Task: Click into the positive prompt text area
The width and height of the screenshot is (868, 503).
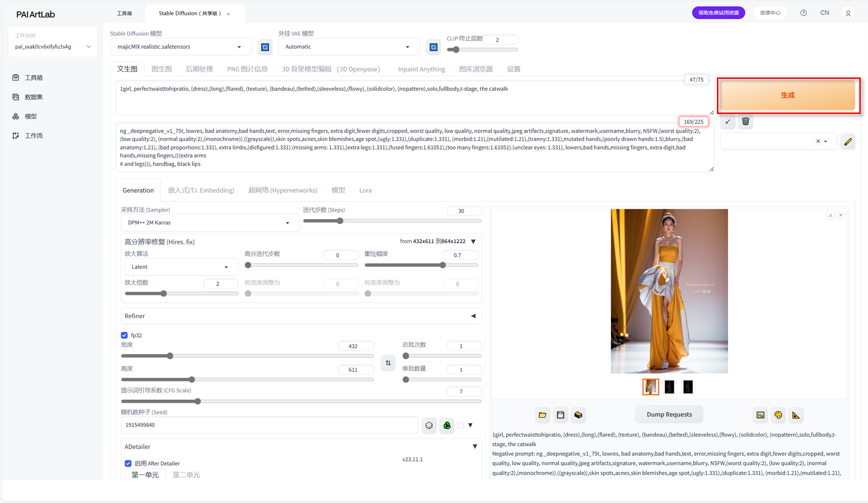Action: point(414,98)
